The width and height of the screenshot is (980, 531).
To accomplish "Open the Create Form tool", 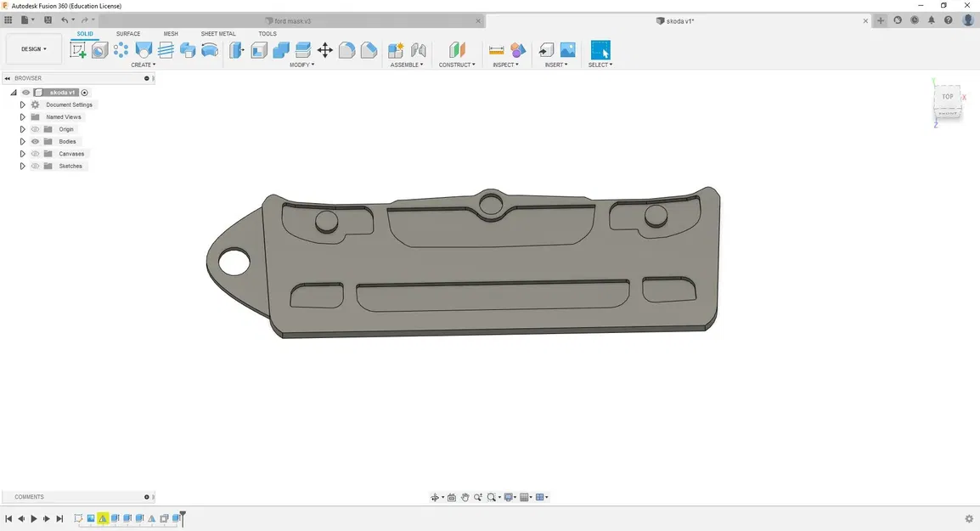I will pos(99,50).
